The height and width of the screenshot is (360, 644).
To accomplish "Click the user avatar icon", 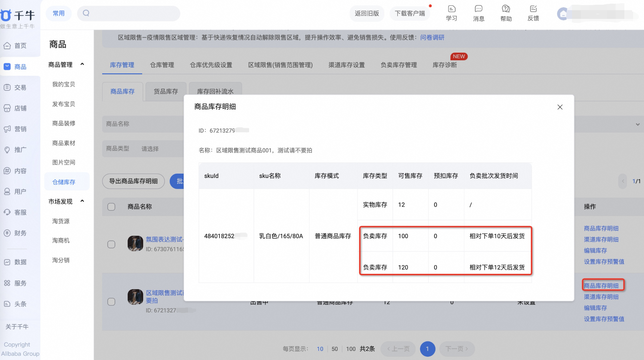I will point(563,14).
